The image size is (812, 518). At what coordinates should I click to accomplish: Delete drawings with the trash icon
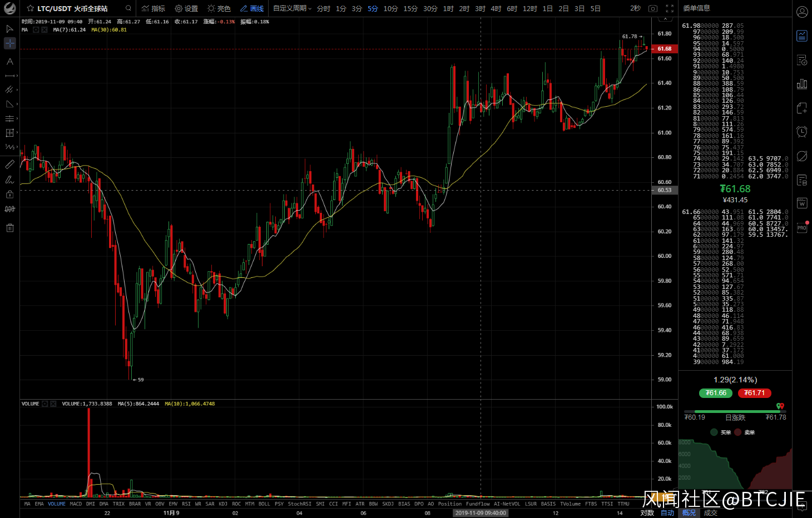[9, 228]
